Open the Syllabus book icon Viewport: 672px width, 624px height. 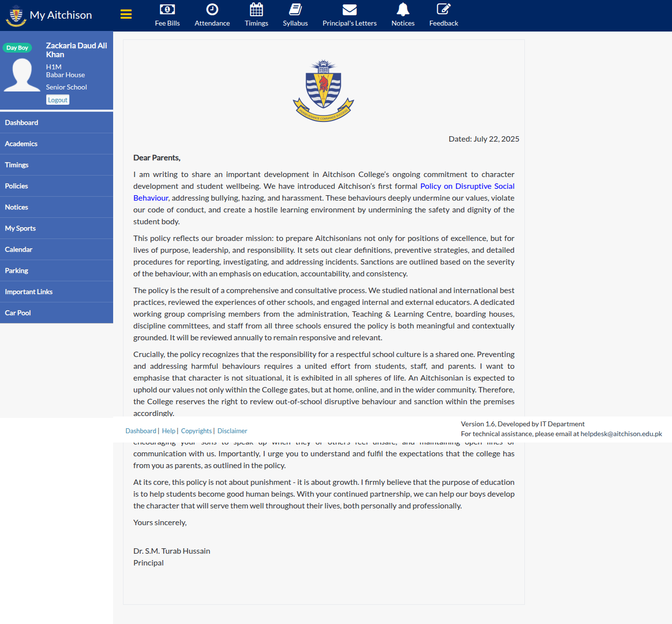(295, 9)
